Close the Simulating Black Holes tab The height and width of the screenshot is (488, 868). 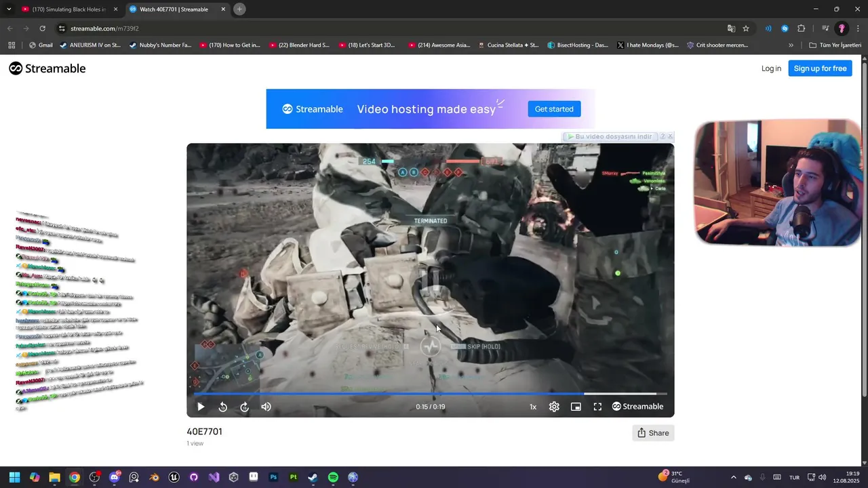point(115,9)
